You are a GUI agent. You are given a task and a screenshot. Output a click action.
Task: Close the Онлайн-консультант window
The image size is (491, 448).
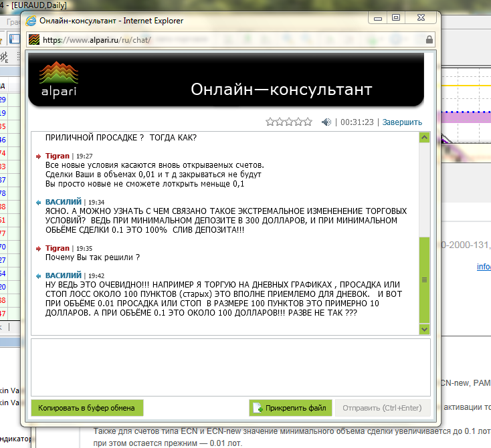421,18
